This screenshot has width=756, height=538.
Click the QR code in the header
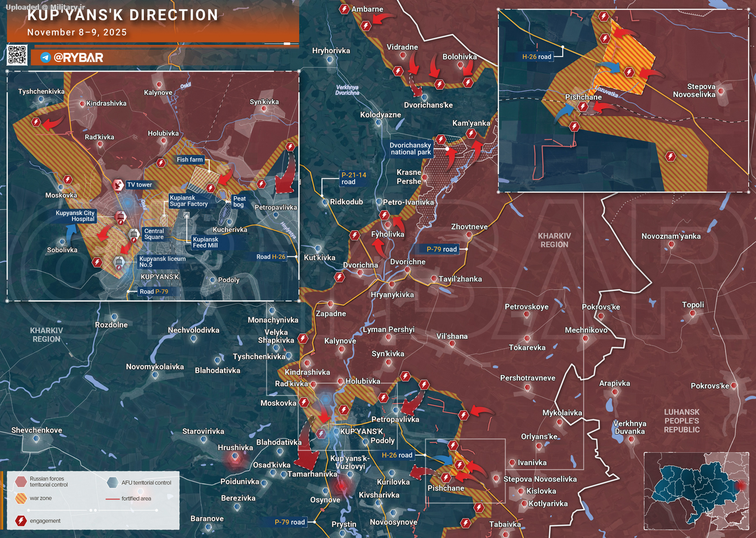coord(17,55)
